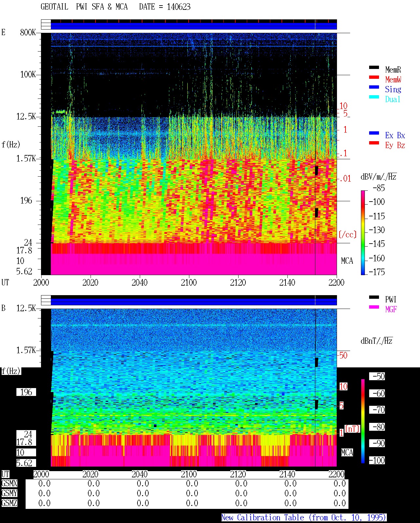
Task: Click the GSMX row label
Action: click(9, 483)
